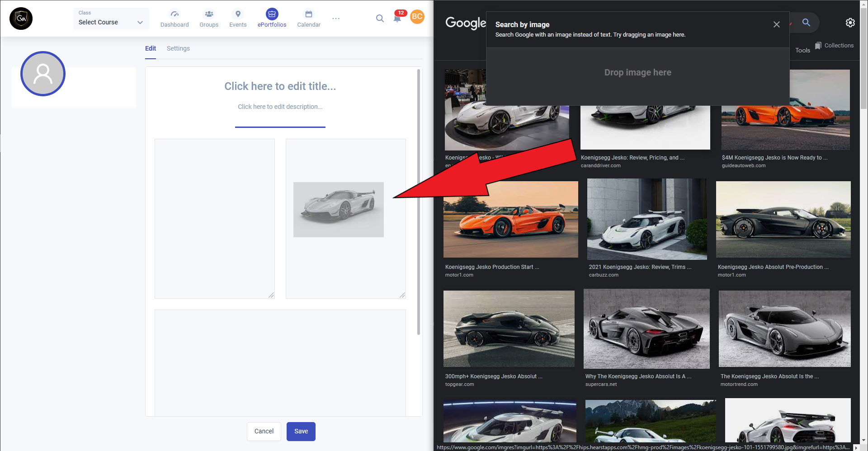Open the BC user avatar menu
Image resolution: width=868 pixels, height=451 pixels.
coord(417,17)
